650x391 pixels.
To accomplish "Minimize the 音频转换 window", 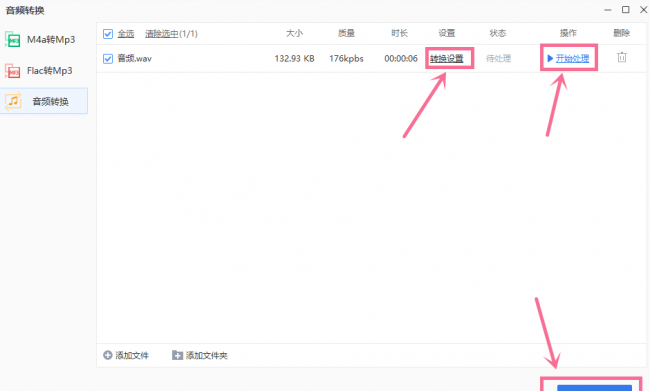I will pyautogui.click(x=608, y=10).
